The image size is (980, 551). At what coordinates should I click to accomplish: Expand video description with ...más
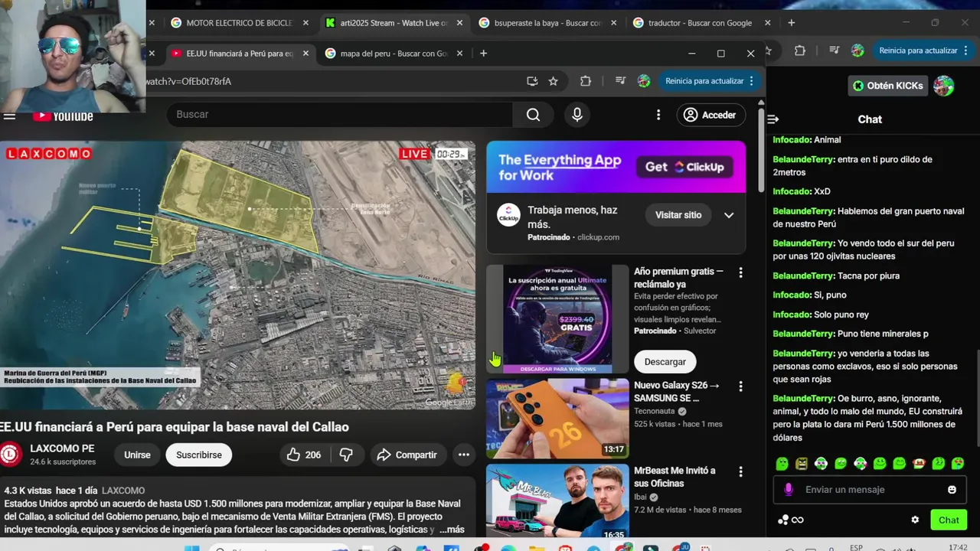(452, 530)
